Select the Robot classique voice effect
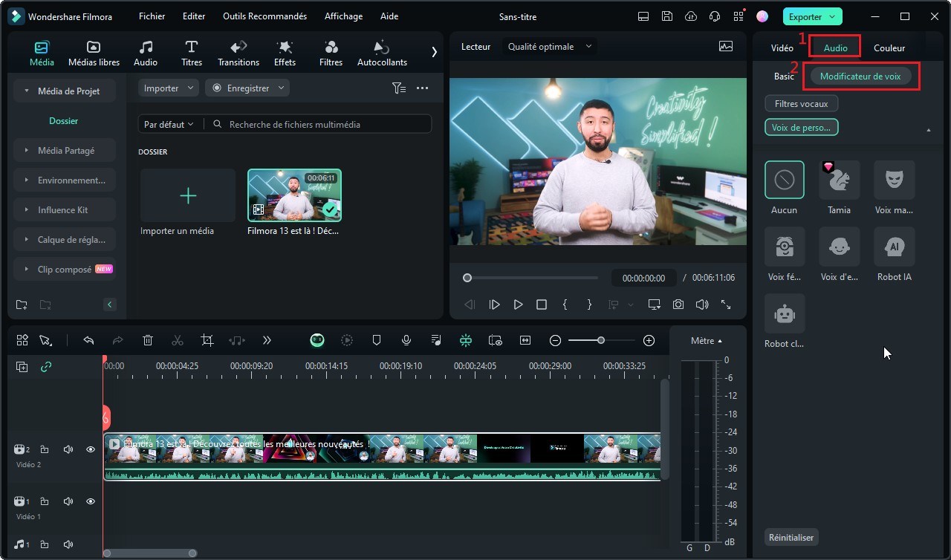951x560 pixels. point(785,313)
